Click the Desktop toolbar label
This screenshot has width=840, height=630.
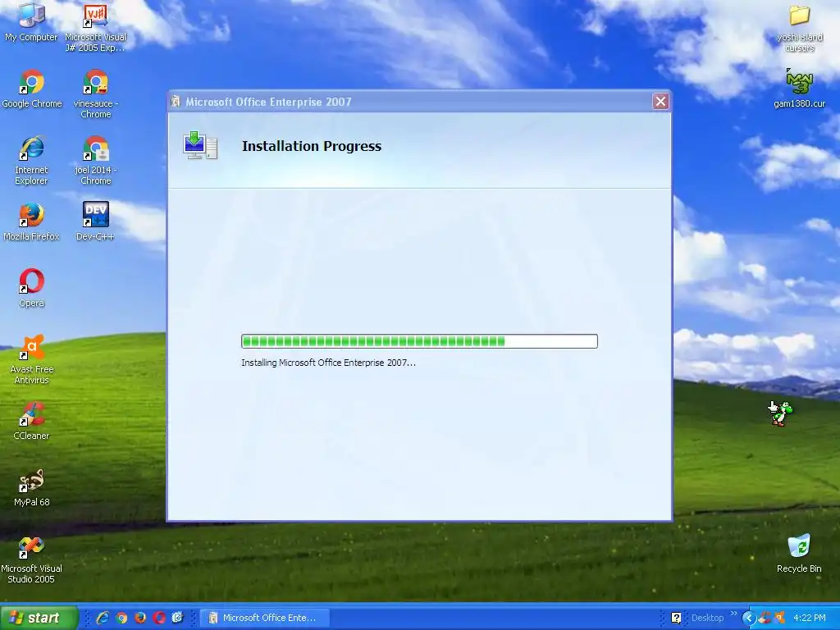[x=707, y=618]
